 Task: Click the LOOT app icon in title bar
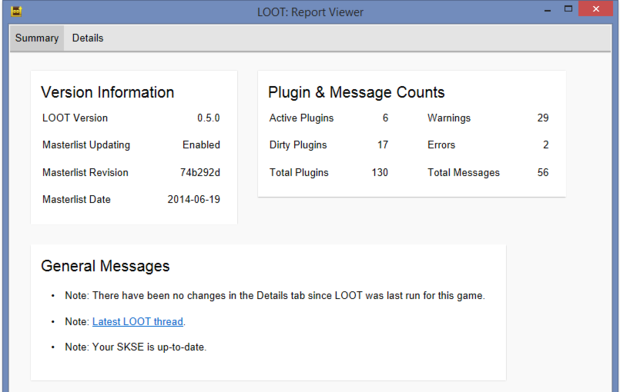[x=16, y=11]
